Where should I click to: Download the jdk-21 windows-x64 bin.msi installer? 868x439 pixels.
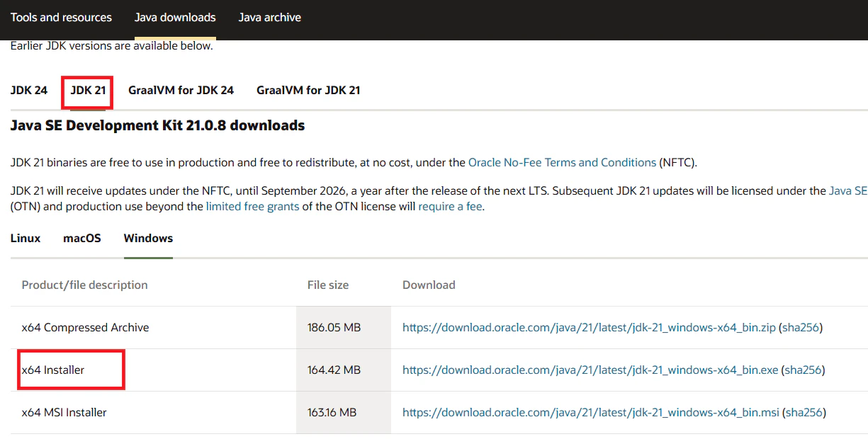(x=591, y=413)
